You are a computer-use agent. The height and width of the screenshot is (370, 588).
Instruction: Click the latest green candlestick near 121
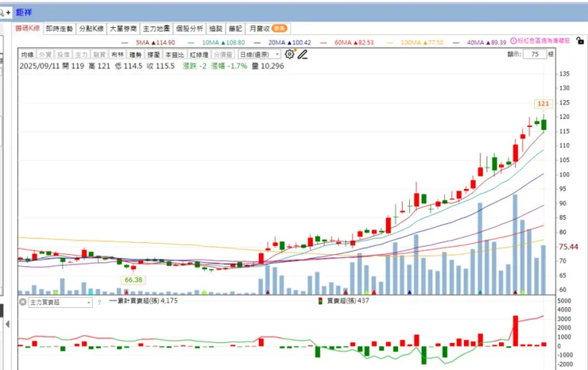click(x=544, y=125)
